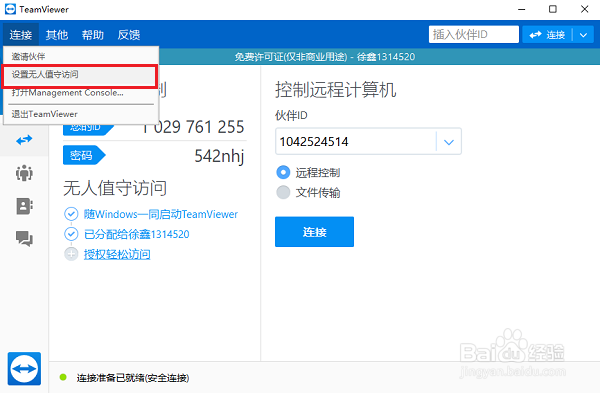600x393 pixels.
Task: Close the TeamViewer window
Action: [584, 9]
